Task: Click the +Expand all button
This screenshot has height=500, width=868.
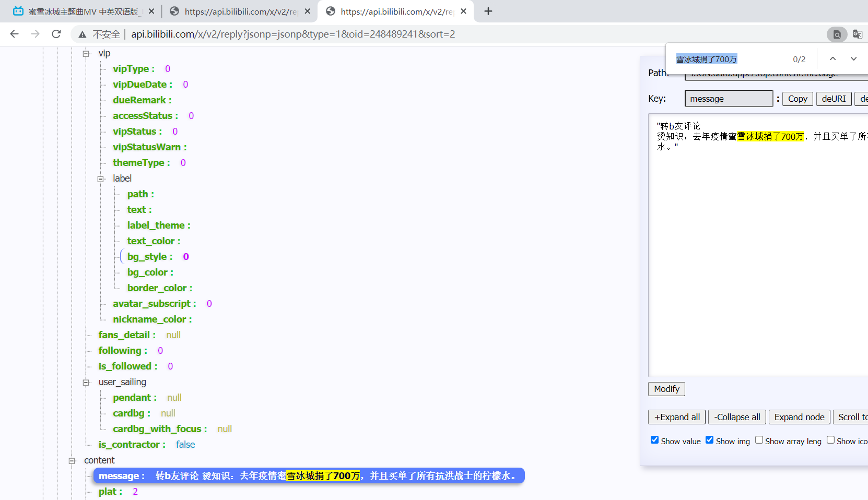Action: [x=677, y=417]
